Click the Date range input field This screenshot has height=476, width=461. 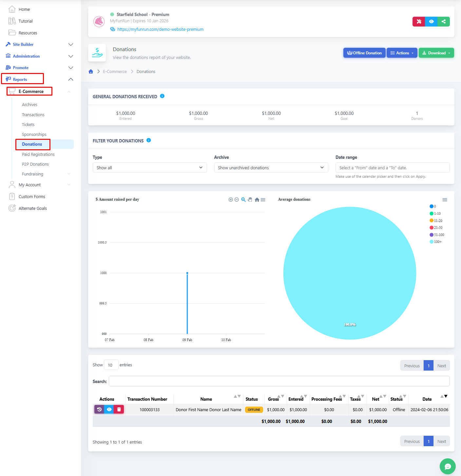pos(392,168)
